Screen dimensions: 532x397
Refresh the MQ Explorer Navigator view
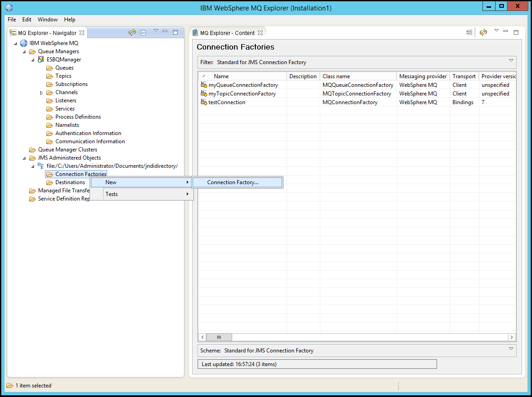click(x=132, y=32)
